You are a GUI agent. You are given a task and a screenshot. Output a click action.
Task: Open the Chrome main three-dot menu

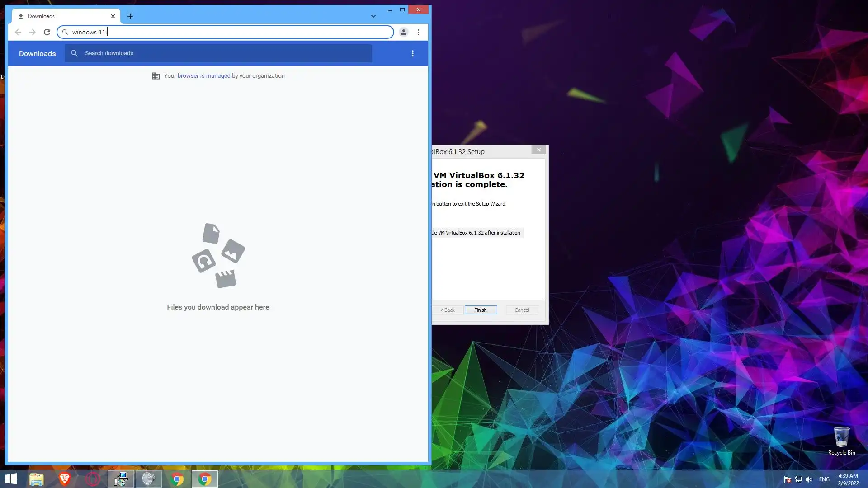click(418, 32)
